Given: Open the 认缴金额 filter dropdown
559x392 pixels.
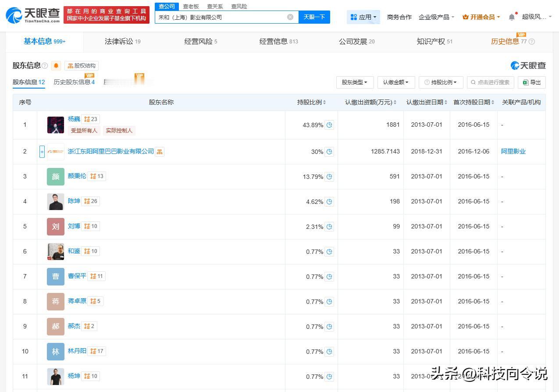Looking at the screenshot, I should pyautogui.click(x=396, y=82).
